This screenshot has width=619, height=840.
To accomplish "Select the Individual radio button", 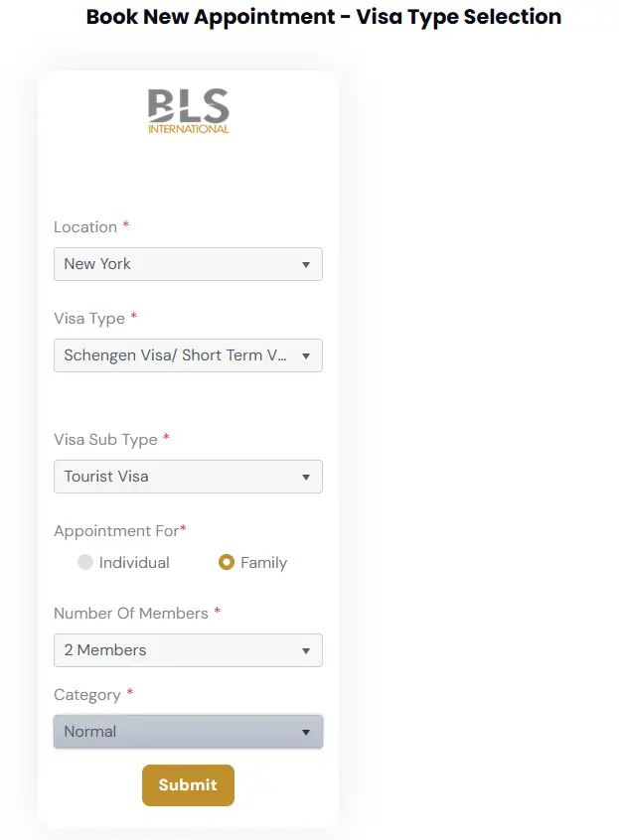I will tap(85, 562).
